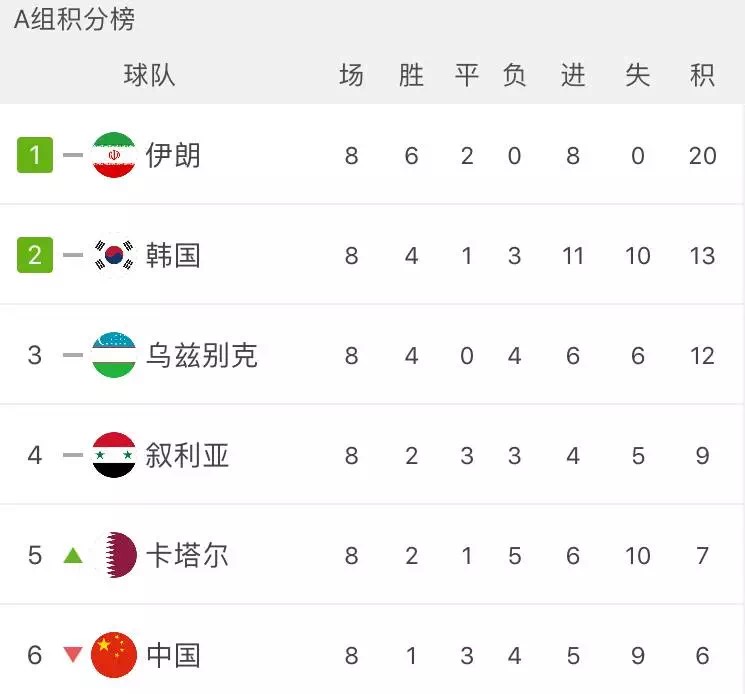The image size is (745, 694).
Task: Click the green rank 1 badge
Action: pyautogui.click(x=35, y=155)
